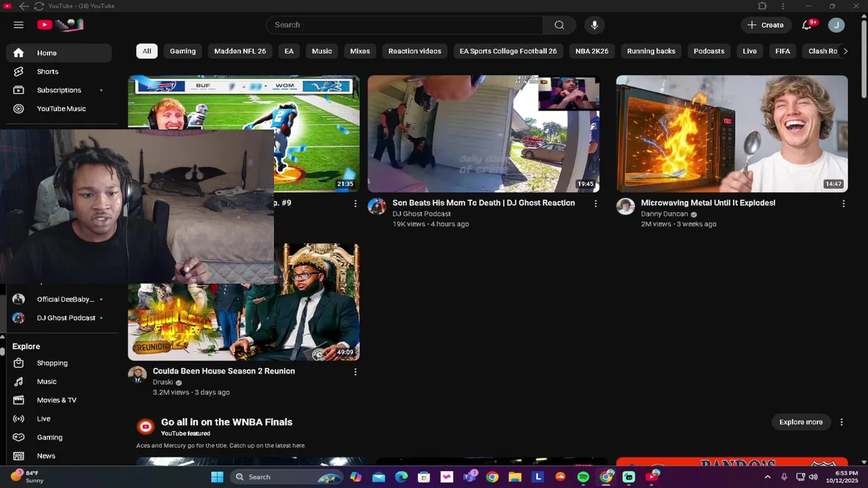The image size is (868, 488).
Task: Click into the YouTube search field
Action: point(405,25)
